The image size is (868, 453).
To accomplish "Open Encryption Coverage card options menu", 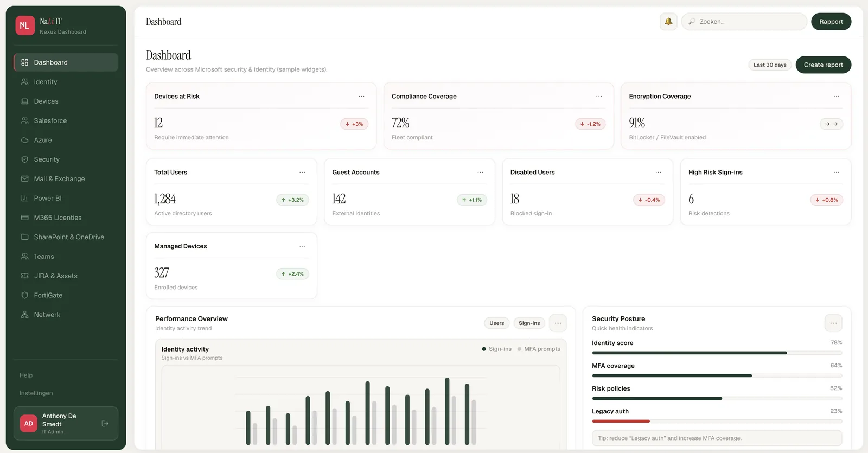I will 837,97.
